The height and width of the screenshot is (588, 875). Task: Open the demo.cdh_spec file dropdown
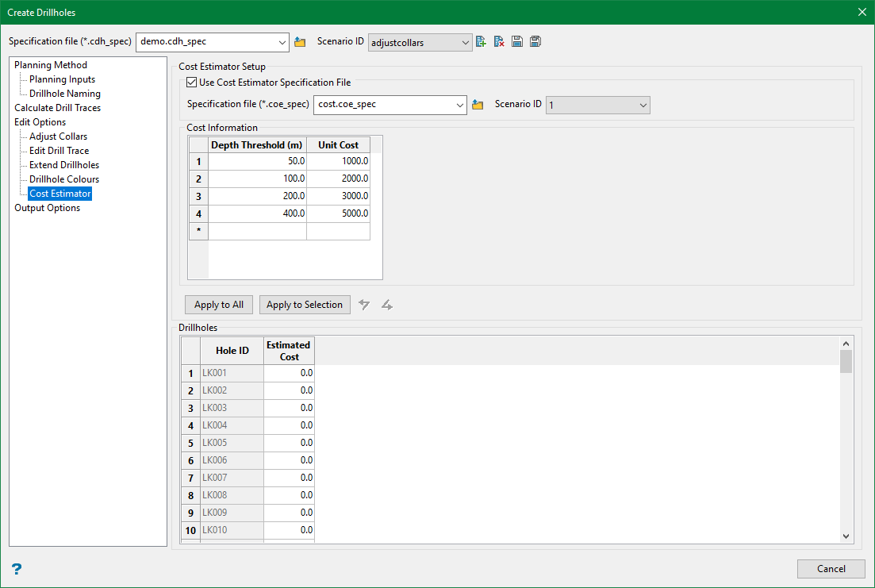point(283,42)
